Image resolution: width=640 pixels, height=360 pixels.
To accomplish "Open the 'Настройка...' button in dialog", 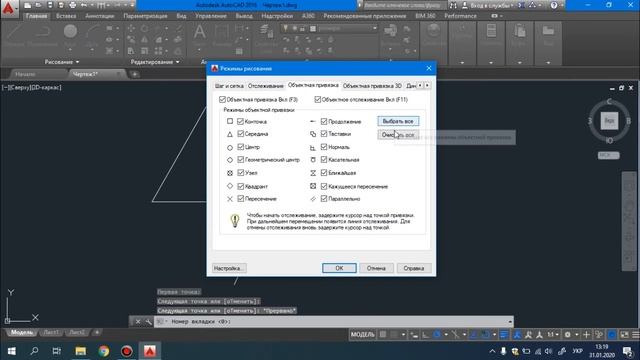I will tap(229, 268).
